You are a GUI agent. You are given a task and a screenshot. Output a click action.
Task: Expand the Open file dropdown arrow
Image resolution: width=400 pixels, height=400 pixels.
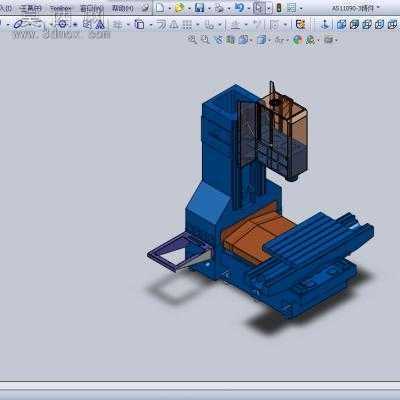point(189,8)
